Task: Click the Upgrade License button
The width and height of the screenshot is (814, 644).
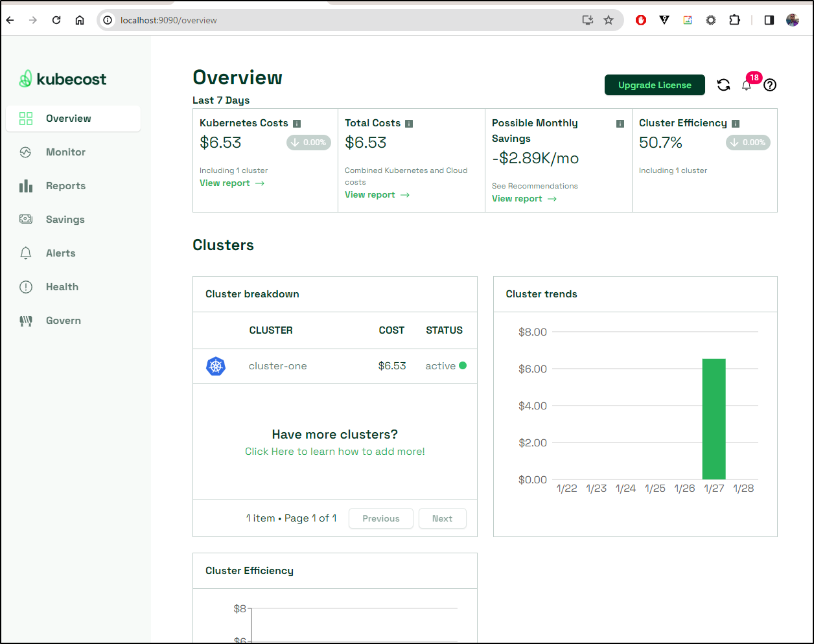Action: pos(655,85)
